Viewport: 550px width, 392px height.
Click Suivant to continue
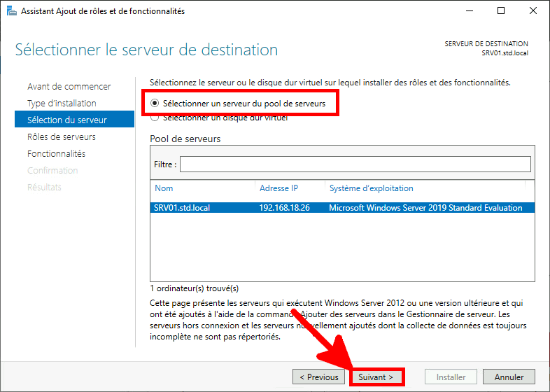[x=376, y=377]
